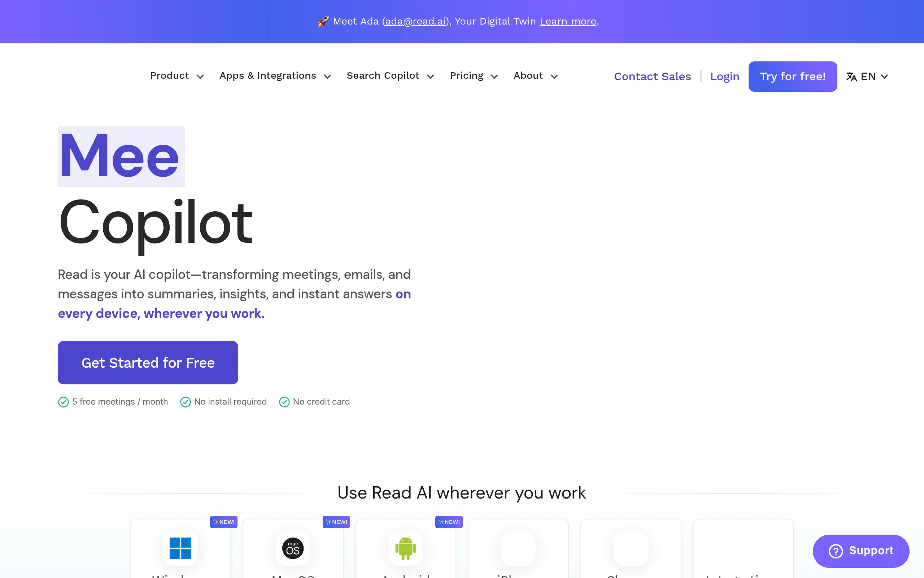Click the check icon beside 5 free meetings

(x=64, y=402)
